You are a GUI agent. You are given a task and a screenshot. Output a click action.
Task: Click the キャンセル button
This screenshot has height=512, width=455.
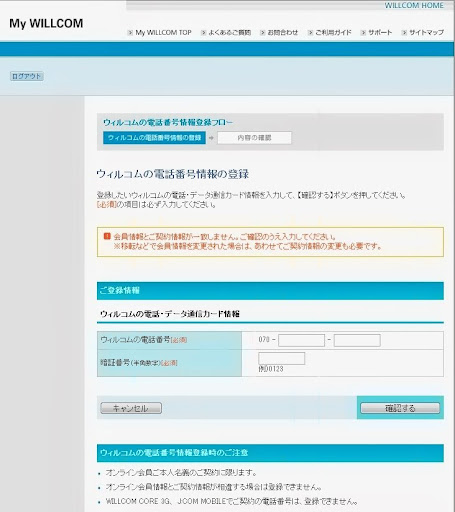point(131,408)
